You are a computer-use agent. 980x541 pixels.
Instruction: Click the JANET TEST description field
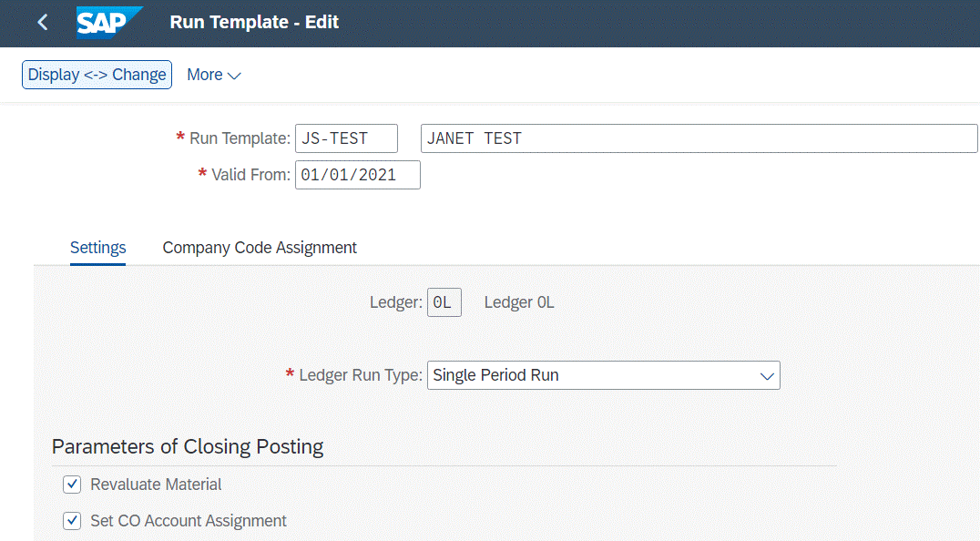tap(698, 138)
